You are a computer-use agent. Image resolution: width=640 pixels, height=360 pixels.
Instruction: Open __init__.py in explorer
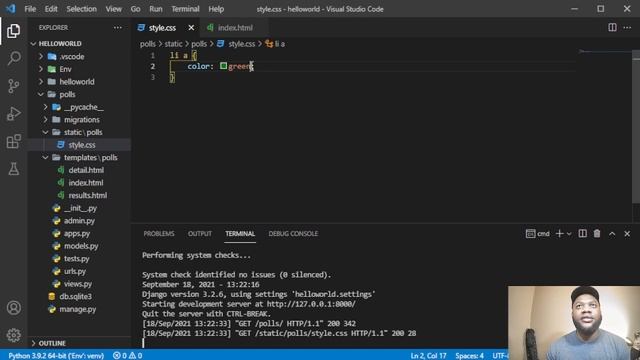[x=80, y=208]
